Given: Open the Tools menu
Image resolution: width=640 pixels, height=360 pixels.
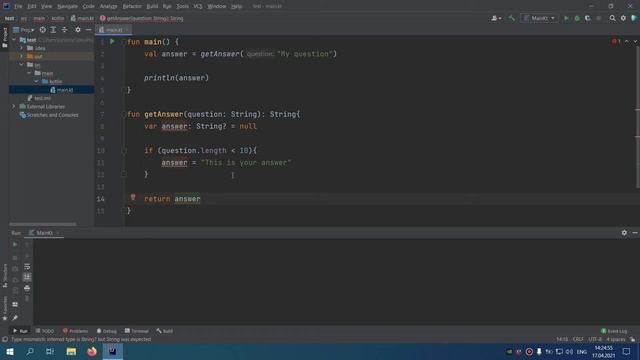Looking at the screenshot, I should 182,7.
